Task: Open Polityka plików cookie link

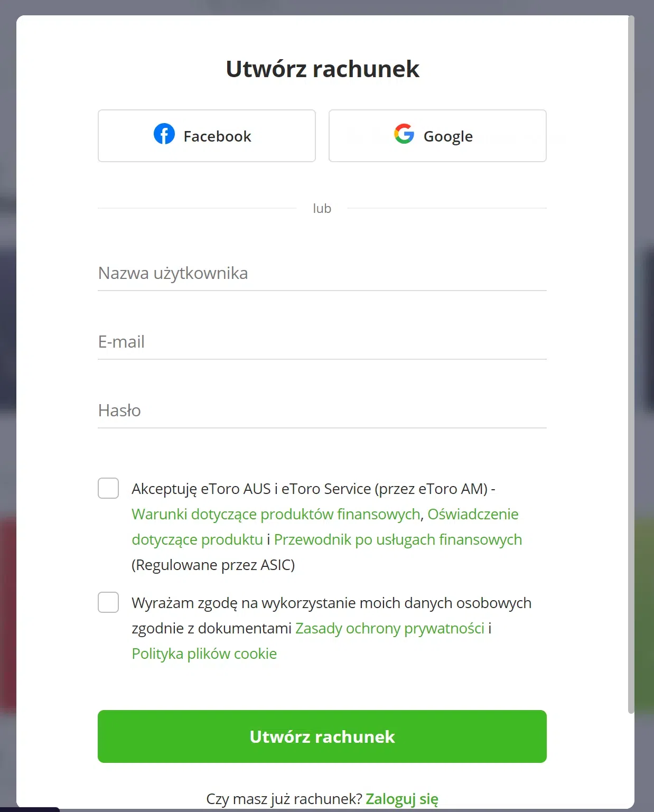Action: point(204,654)
